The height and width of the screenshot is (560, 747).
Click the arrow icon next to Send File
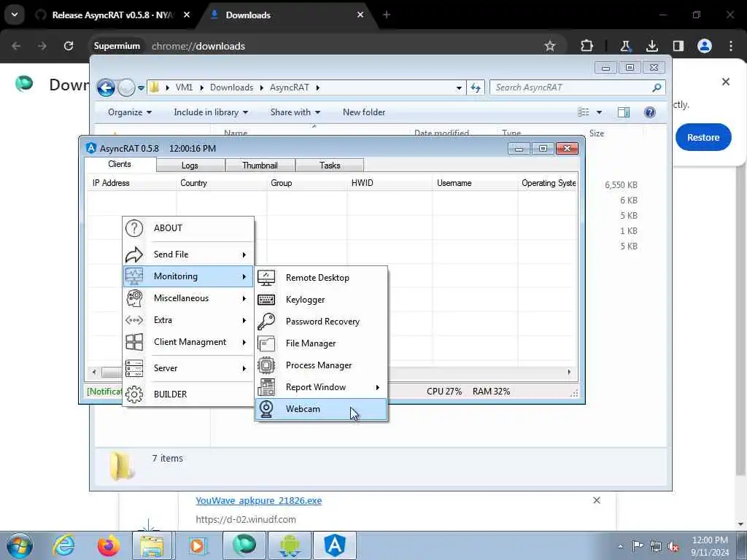(x=134, y=254)
